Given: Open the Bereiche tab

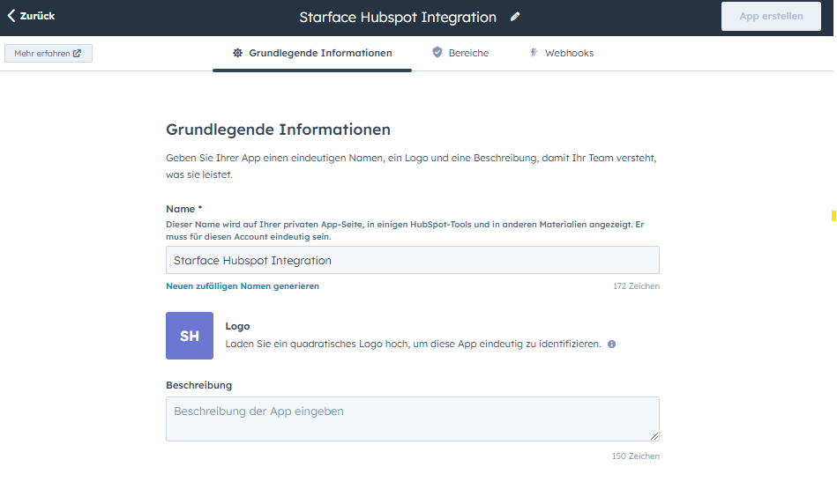Looking at the screenshot, I should point(460,53).
